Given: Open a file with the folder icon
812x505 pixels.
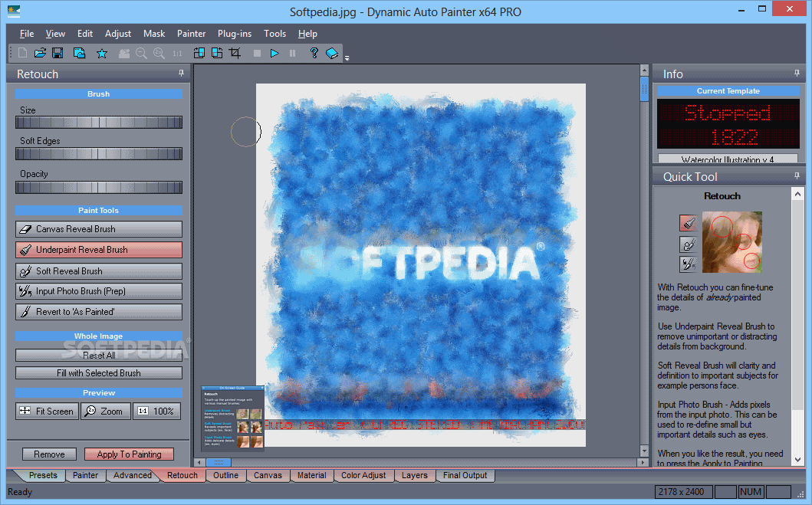Looking at the screenshot, I should pyautogui.click(x=40, y=53).
